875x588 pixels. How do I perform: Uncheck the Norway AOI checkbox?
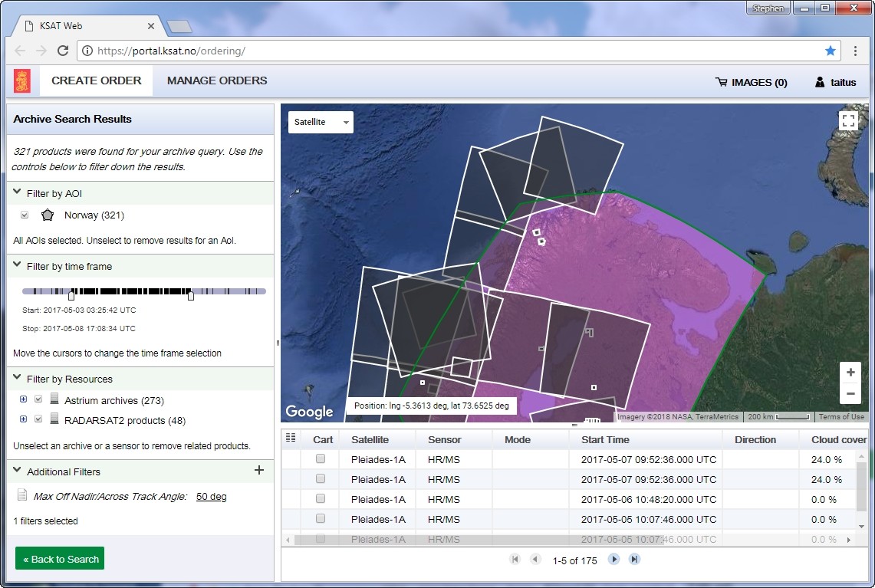coord(24,215)
